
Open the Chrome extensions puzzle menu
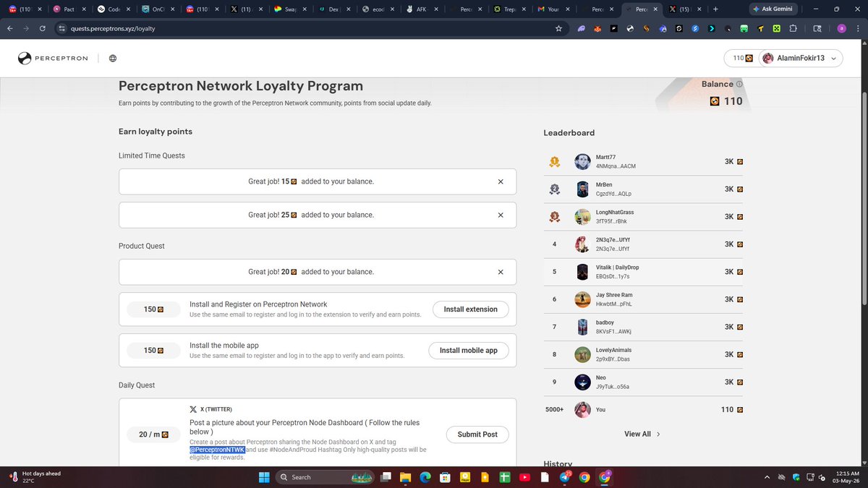click(793, 28)
